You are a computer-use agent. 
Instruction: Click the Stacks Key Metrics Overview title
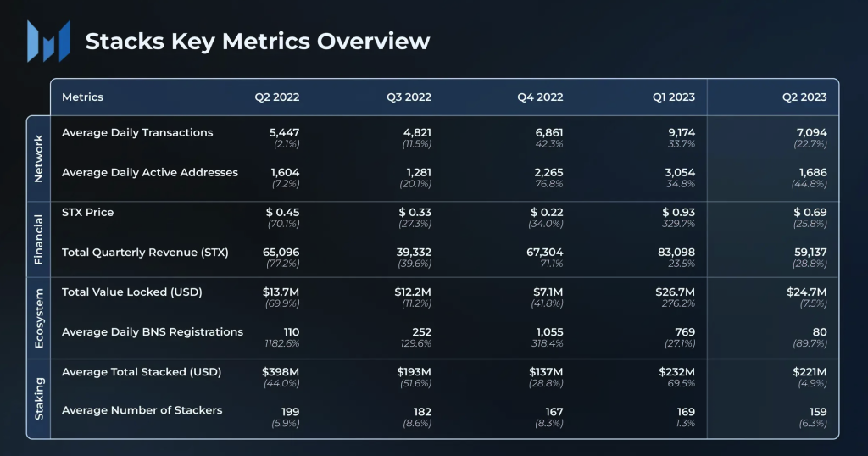(258, 42)
